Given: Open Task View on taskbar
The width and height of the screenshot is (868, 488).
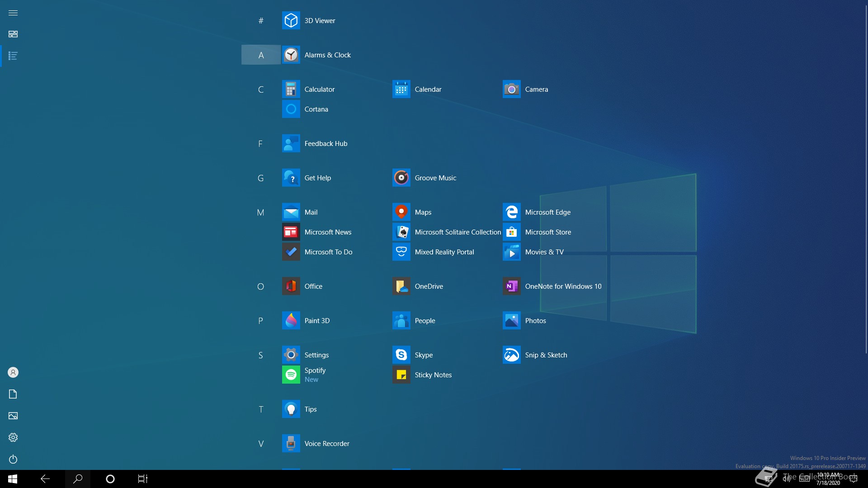Looking at the screenshot, I should (x=143, y=479).
